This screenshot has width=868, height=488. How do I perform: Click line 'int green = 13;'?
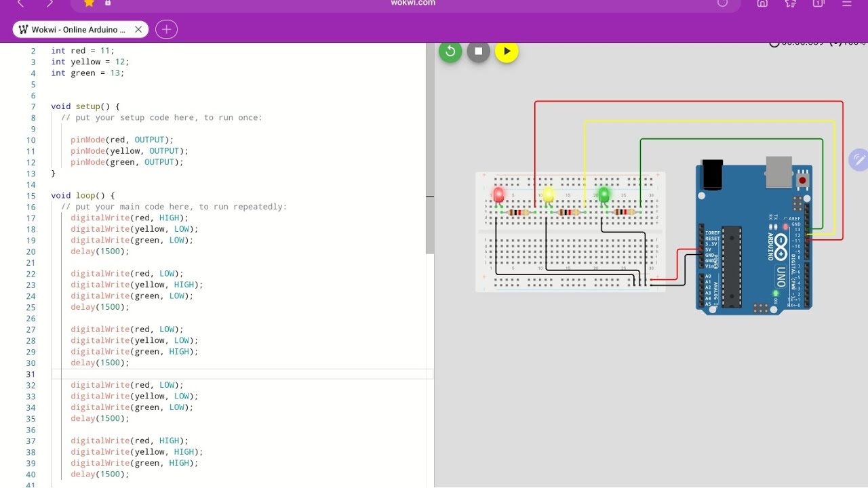click(x=87, y=73)
